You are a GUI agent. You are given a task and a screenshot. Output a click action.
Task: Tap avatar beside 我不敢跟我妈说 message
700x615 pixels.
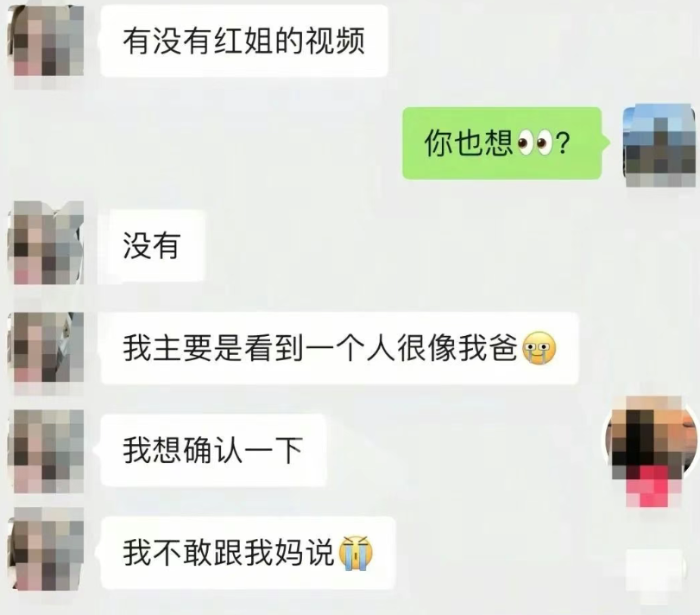coord(47,549)
